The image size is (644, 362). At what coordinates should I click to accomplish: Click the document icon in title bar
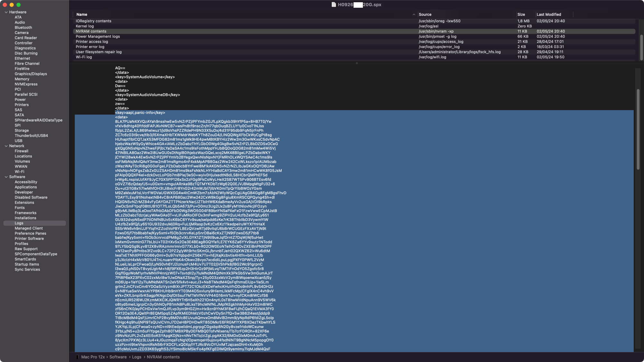[x=334, y=5]
